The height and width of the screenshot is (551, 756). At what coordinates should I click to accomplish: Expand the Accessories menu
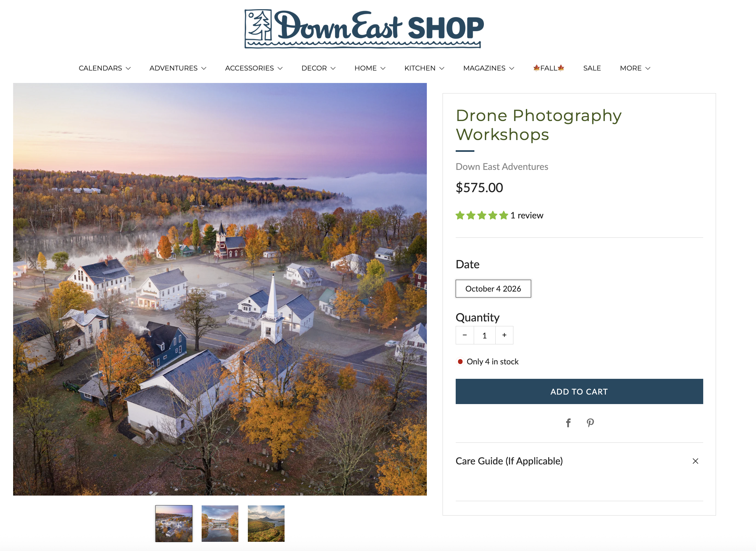tap(254, 68)
